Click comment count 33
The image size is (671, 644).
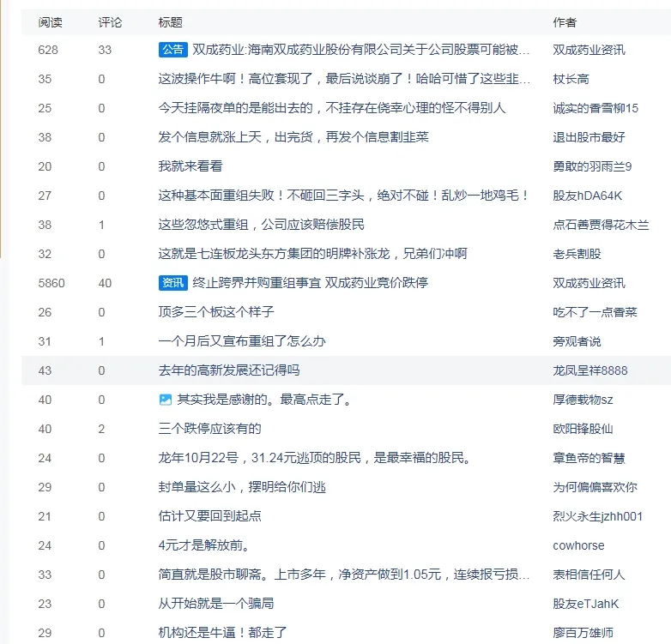(105, 50)
